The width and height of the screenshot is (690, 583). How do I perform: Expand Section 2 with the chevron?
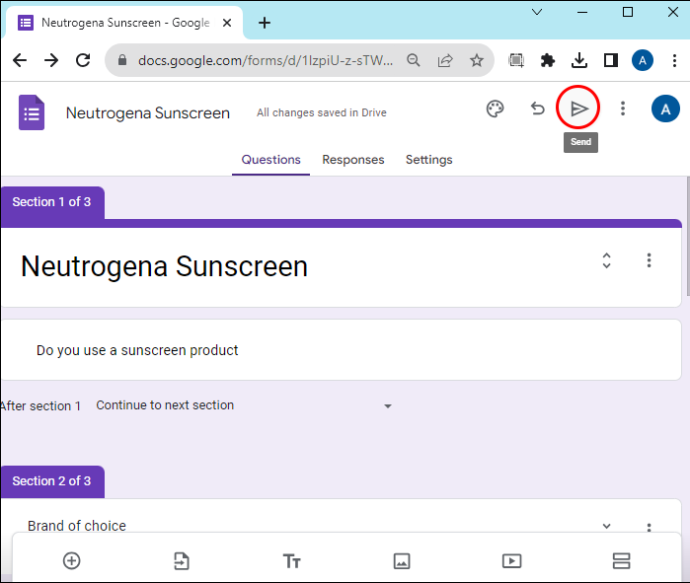pos(606,526)
